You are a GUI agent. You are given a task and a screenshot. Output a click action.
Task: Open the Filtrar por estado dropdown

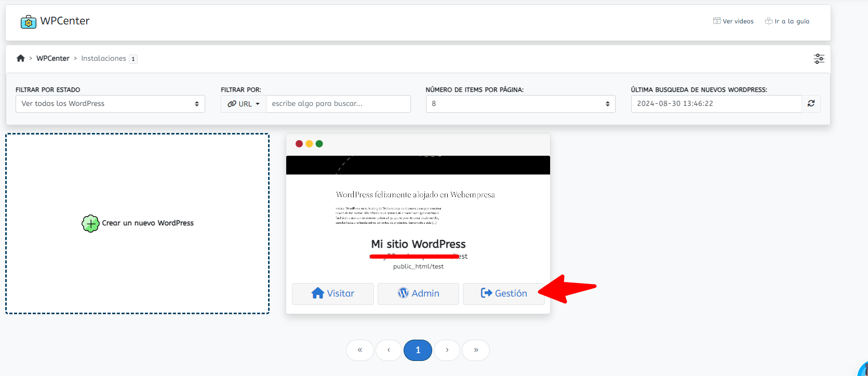point(110,104)
